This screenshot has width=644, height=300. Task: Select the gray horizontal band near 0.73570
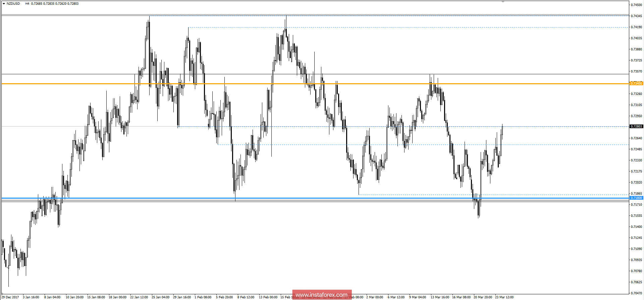click(315, 74)
